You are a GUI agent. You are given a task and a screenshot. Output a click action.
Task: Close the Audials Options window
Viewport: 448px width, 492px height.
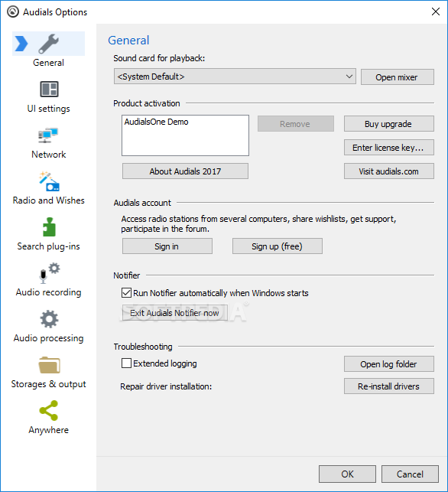(x=436, y=12)
